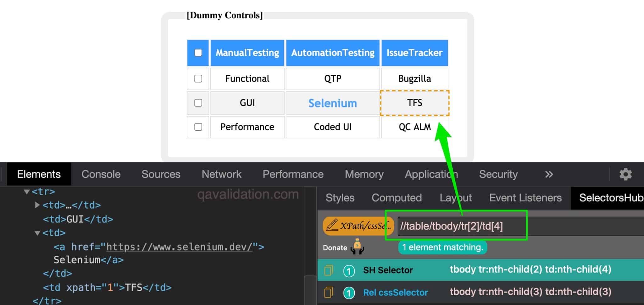The width and height of the screenshot is (644, 305).
Task: Expand the collapsed <td>…</td> node
Action: click(x=37, y=205)
